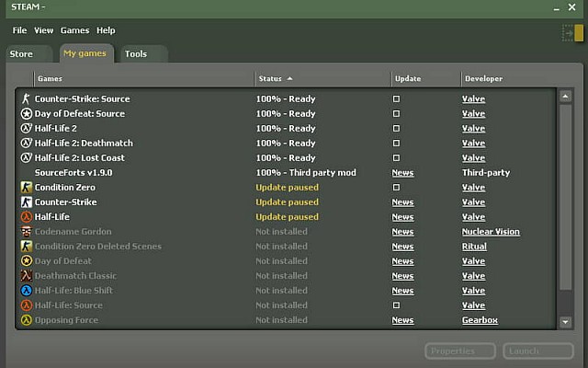Click the Deathmatch Classic game icon

(x=27, y=275)
